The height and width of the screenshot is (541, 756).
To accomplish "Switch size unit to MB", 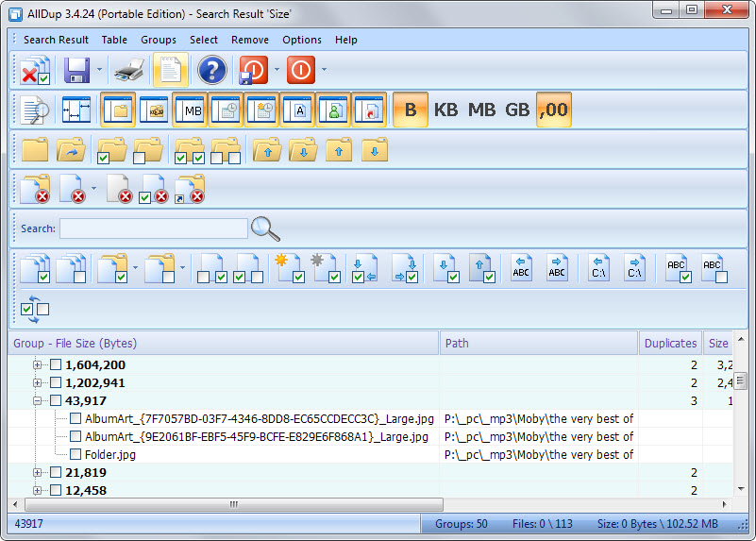I will [481, 110].
